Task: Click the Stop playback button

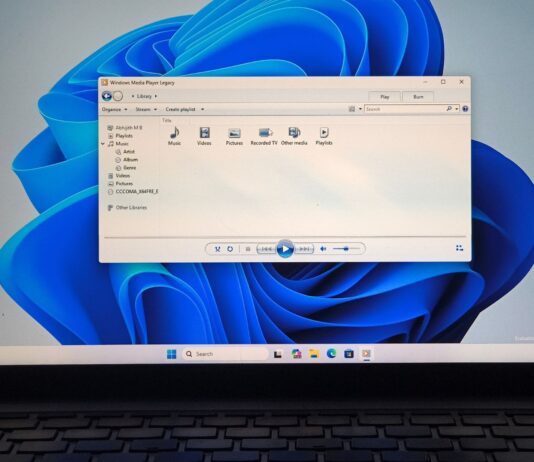Action: point(248,249)
